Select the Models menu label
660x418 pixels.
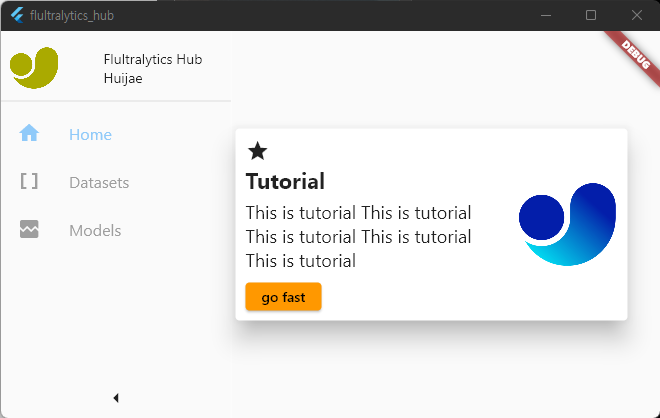[x=95, y=231]
